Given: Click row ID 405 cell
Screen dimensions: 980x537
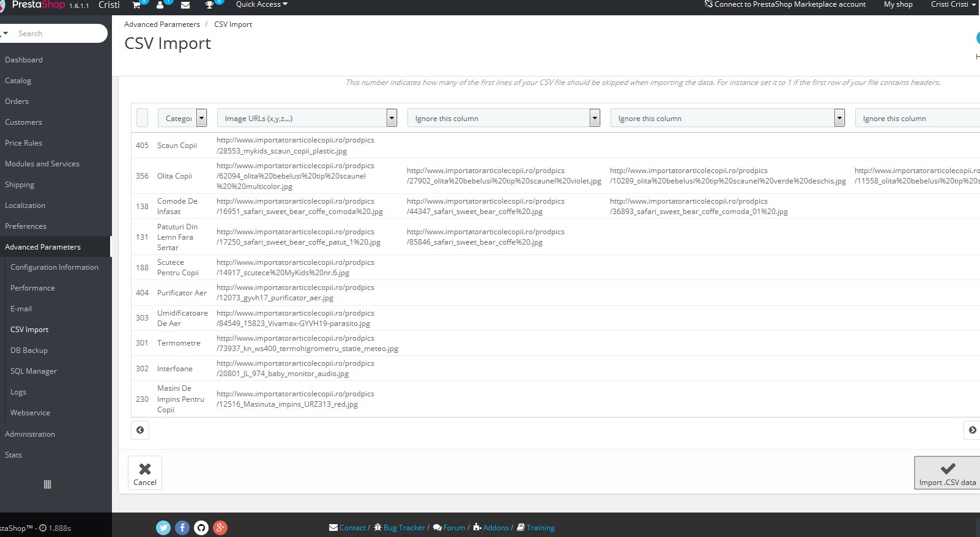Looking at the screenshot, I should click(x=142, y=146).
